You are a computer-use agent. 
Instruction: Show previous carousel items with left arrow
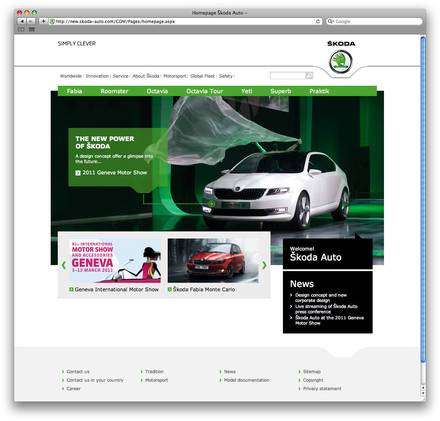click(x=63, y=265)
